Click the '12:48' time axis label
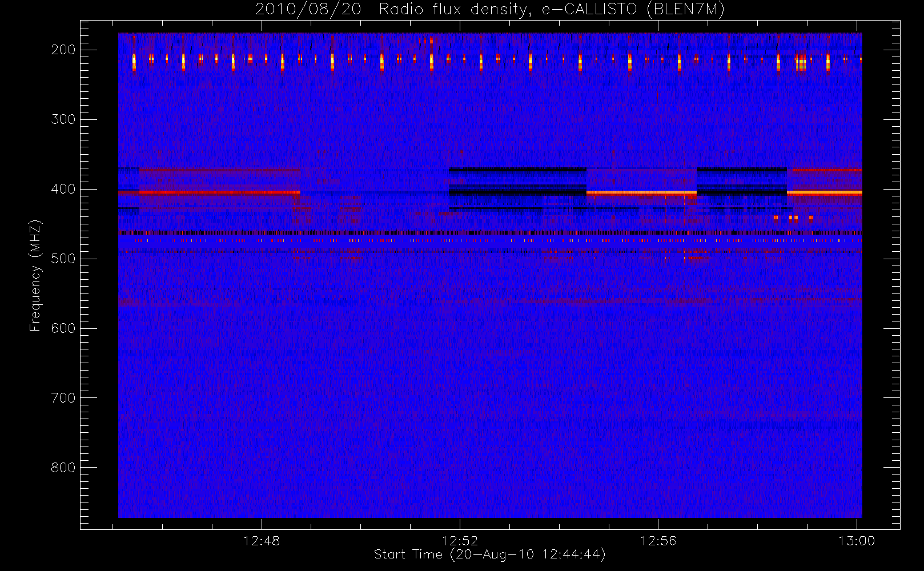 click(x=262, y=541)
